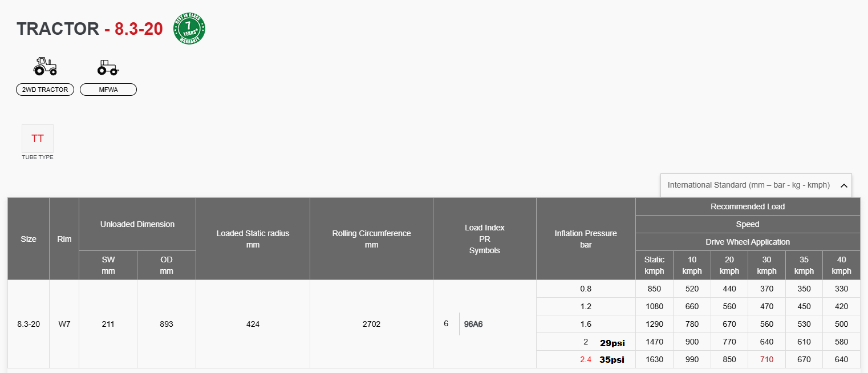
Task: Click the MFWA tractor icon
Action: click(108, 68)
